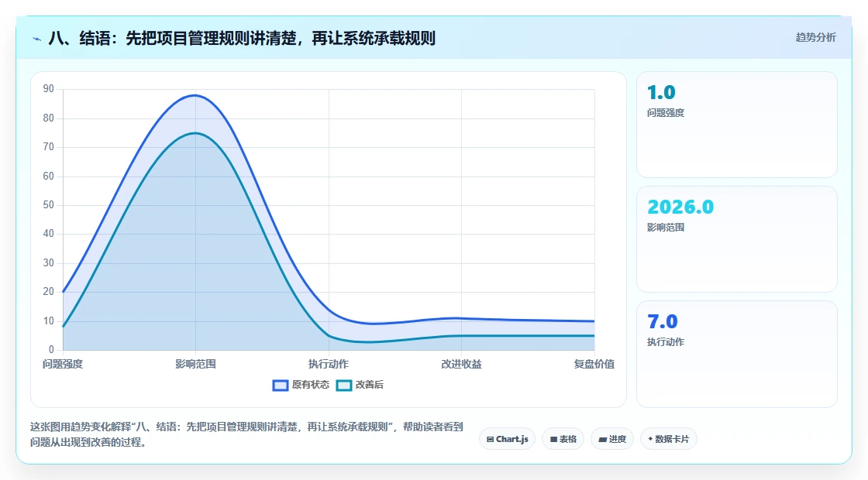Click the 原有状态 legend color box
Screen dimensions: 868x480
point(281,386)
